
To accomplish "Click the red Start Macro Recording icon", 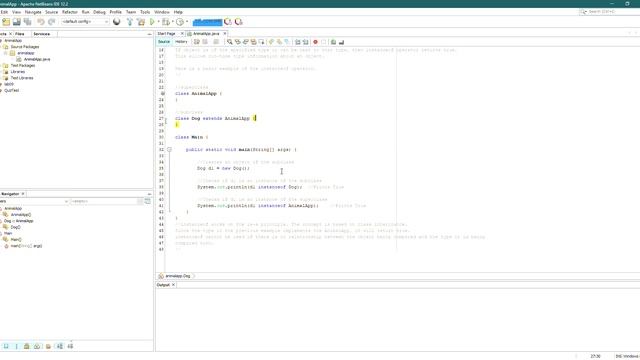I will click(x=315, y=42).
